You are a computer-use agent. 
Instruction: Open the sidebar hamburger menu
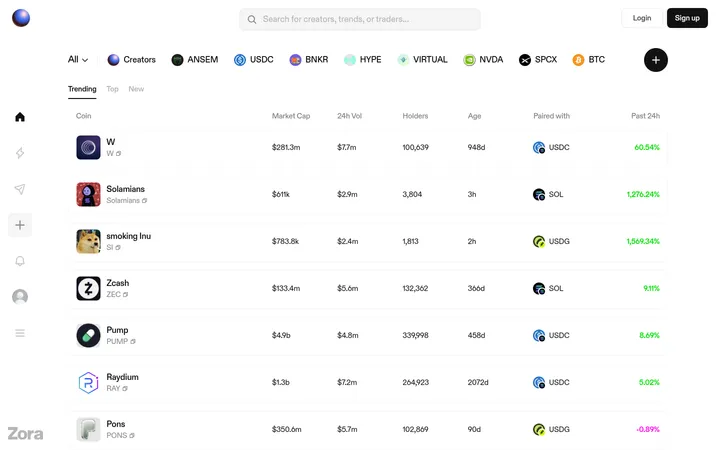coord(20,333)
